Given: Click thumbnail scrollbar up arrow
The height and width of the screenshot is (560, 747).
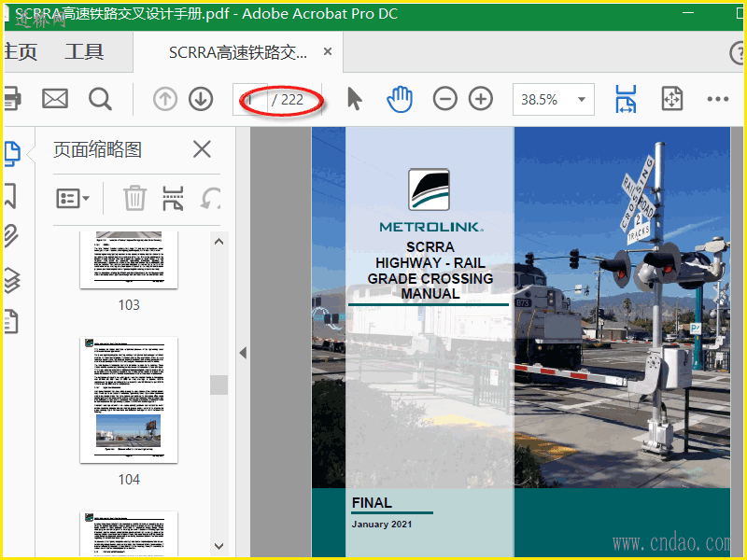Looking at the screenshot, I should tap(219, 242).
